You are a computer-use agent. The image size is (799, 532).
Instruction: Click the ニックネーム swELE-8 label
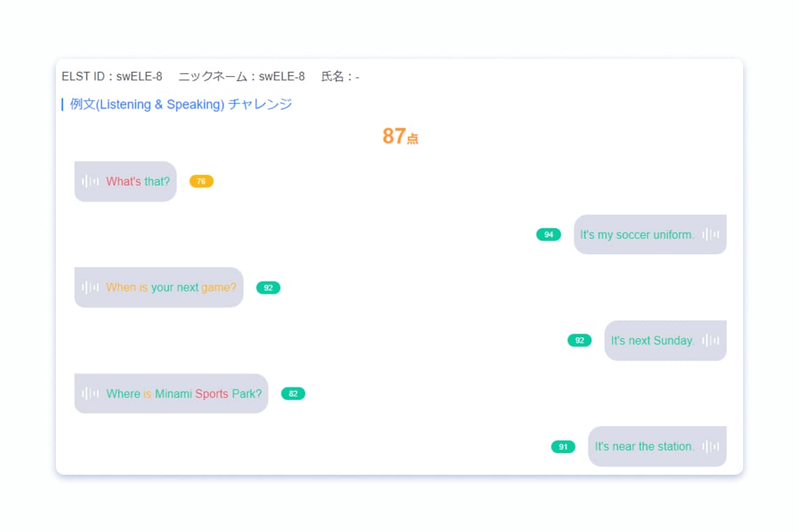coord(242,77)
